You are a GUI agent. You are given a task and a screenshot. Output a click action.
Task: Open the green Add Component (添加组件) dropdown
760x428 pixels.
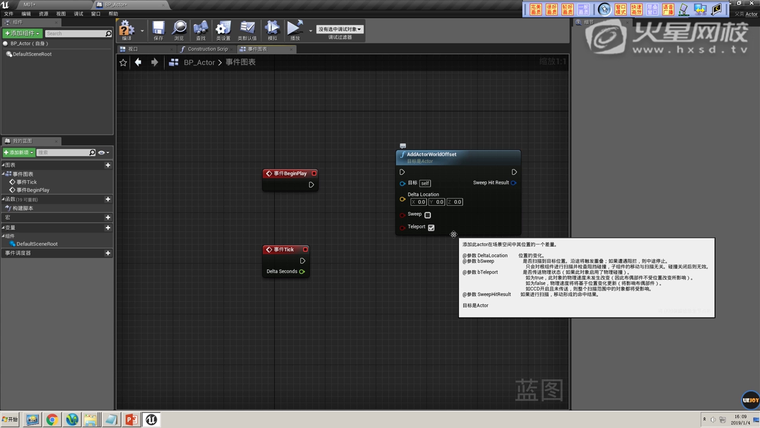[22, 33]
